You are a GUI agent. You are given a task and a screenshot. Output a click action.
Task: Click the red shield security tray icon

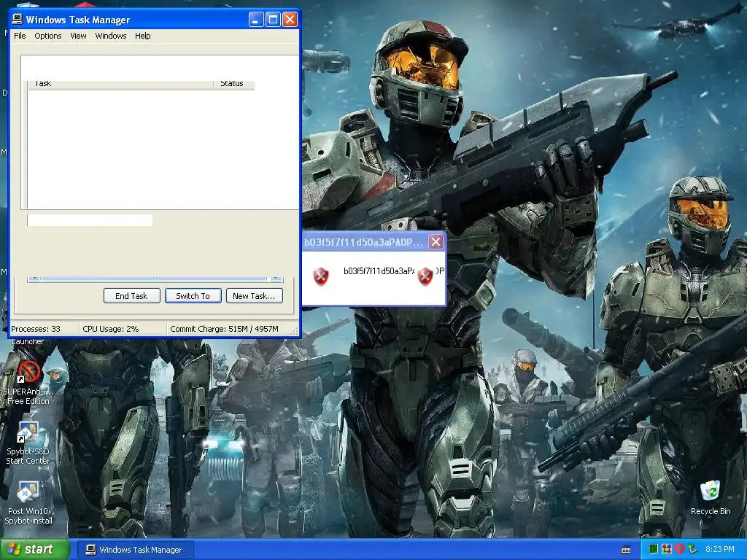pos(679,549)
